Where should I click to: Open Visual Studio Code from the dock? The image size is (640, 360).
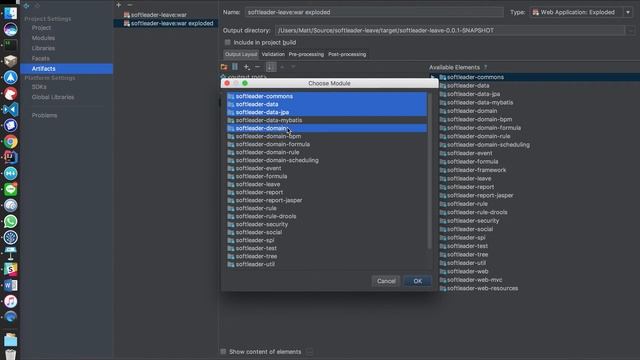point(11,109)
